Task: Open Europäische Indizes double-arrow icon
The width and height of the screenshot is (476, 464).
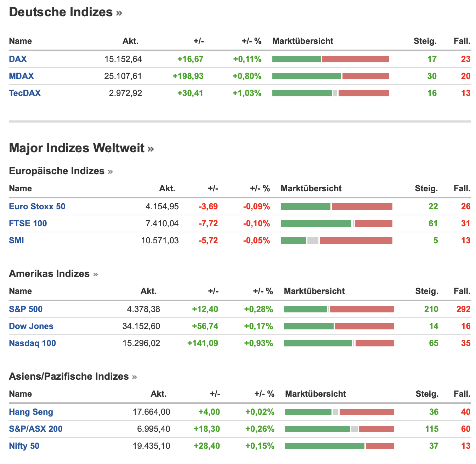Action: (x=110, y=172)
